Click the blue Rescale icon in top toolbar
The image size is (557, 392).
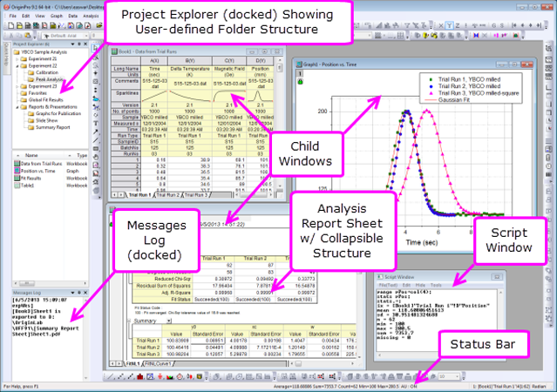[x=476, y=36]
